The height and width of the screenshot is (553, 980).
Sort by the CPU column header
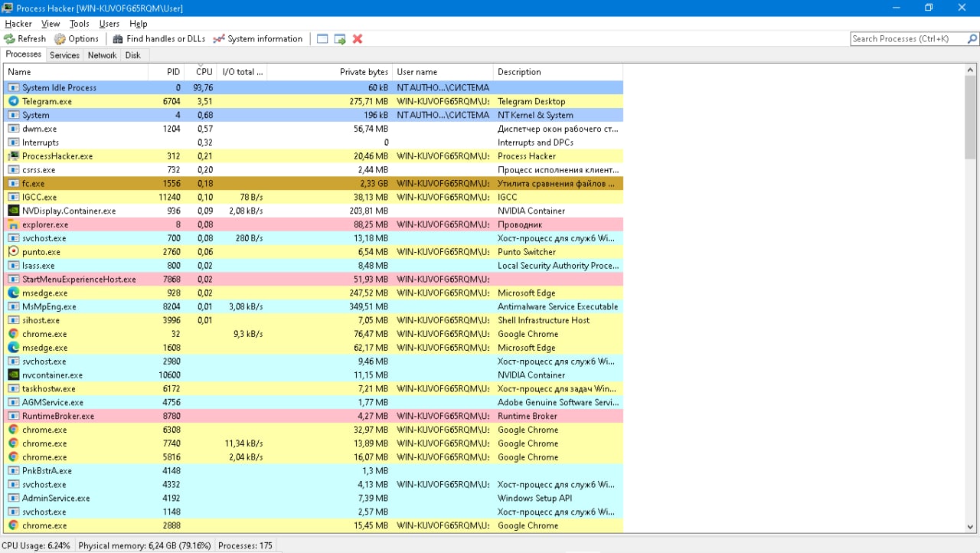pyautogui.click(x=201, y=72)
